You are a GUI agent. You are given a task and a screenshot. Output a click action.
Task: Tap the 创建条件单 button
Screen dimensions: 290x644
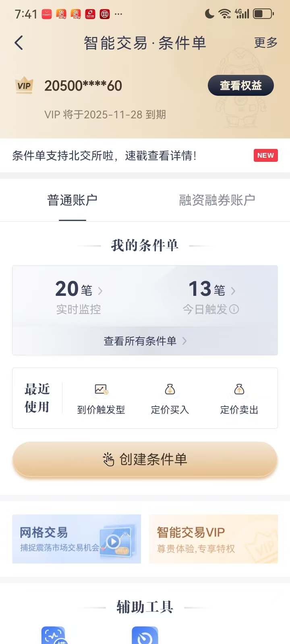pyautogui.click(x=145, y=459)
